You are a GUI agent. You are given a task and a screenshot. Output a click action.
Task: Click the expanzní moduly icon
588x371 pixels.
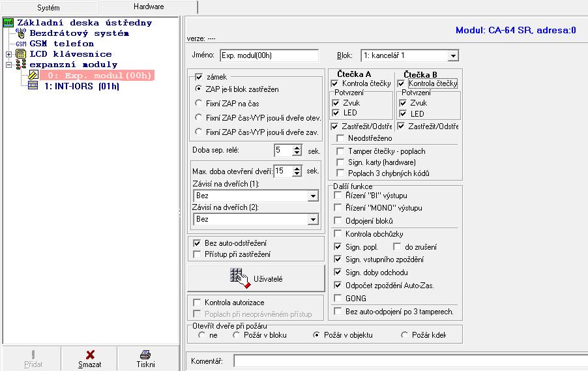(21, 65)
